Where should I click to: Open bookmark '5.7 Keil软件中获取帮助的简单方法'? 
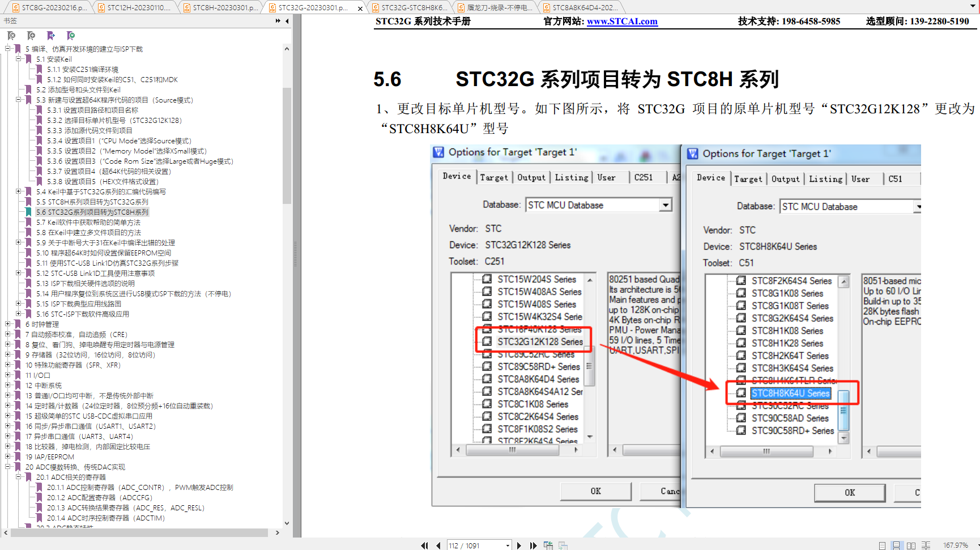[x=88, y=223]
